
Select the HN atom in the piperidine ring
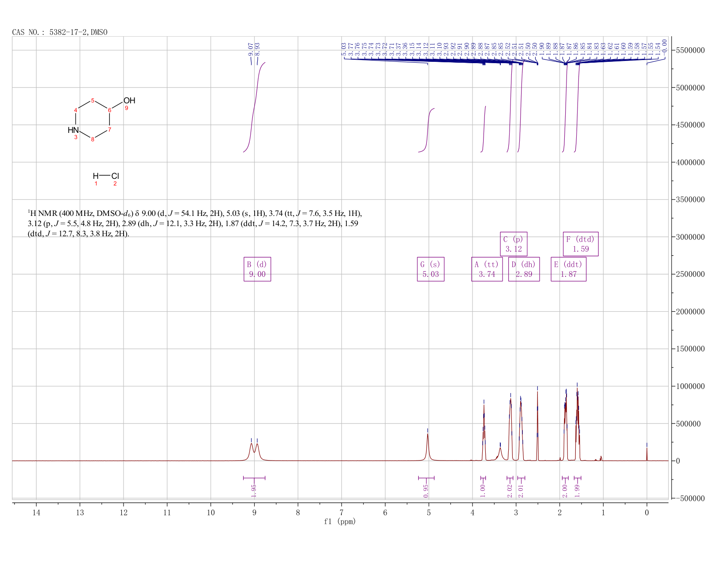coord(73,130)
